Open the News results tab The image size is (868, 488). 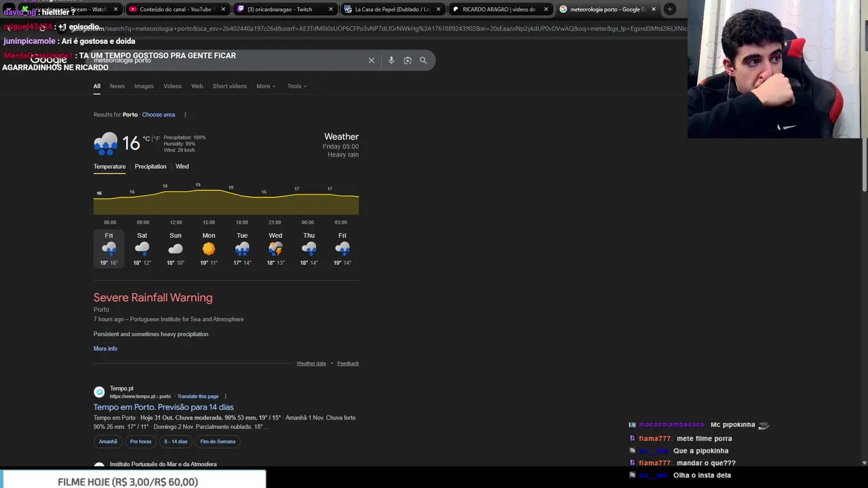(117, 86)
